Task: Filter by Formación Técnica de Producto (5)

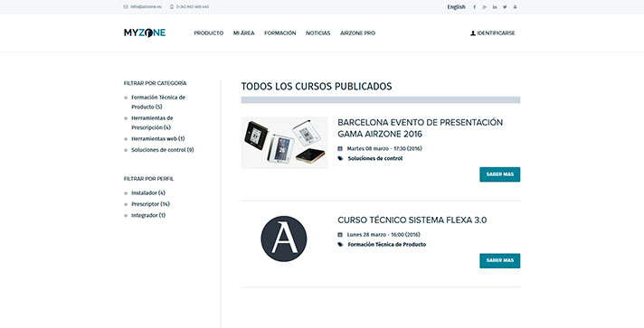Action: tap(158, 102)
